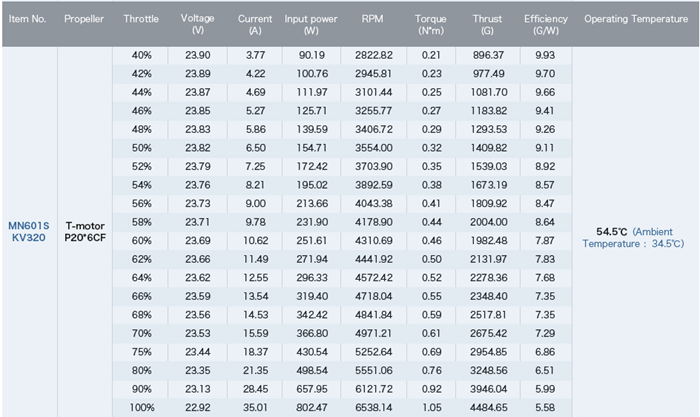The width and height of the screenshot is (700, 417).
Task: Click the 40% throttle cell
Action: 141,55
